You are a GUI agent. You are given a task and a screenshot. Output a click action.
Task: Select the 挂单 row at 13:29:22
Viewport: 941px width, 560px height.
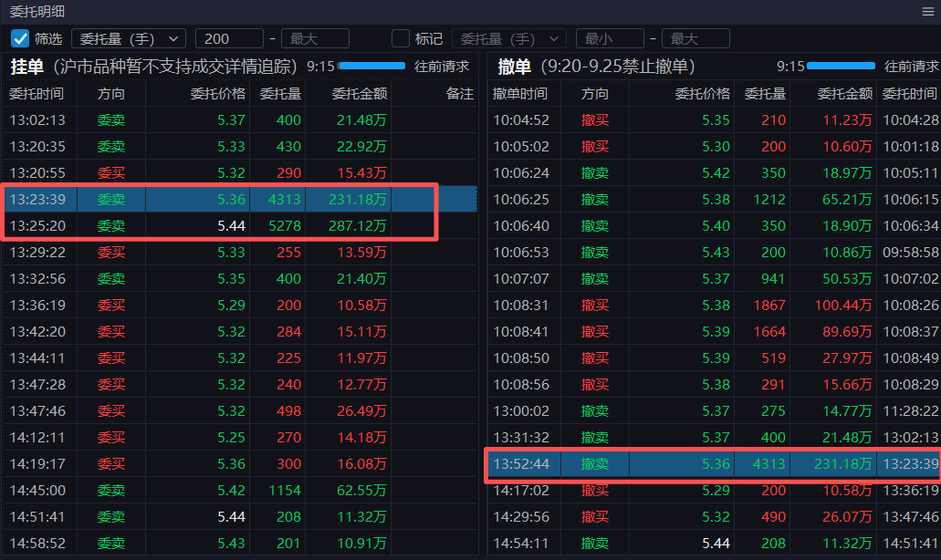(240, 252)
